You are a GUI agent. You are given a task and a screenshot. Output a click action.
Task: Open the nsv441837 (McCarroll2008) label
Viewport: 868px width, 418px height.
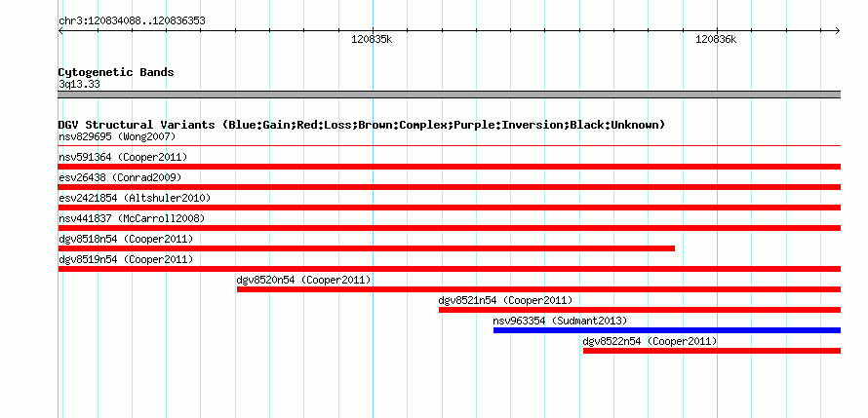tap(132, 218)
